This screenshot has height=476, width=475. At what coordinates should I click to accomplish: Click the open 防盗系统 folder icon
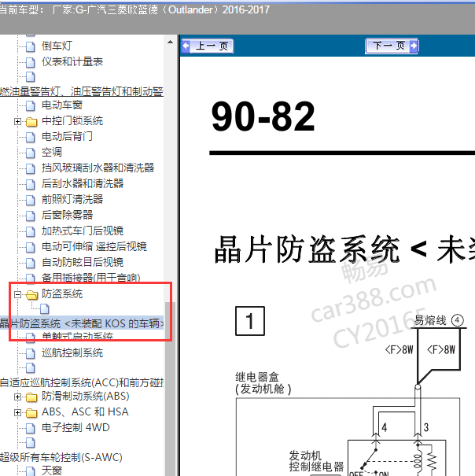pyautogui.click(x=31, y=294)
